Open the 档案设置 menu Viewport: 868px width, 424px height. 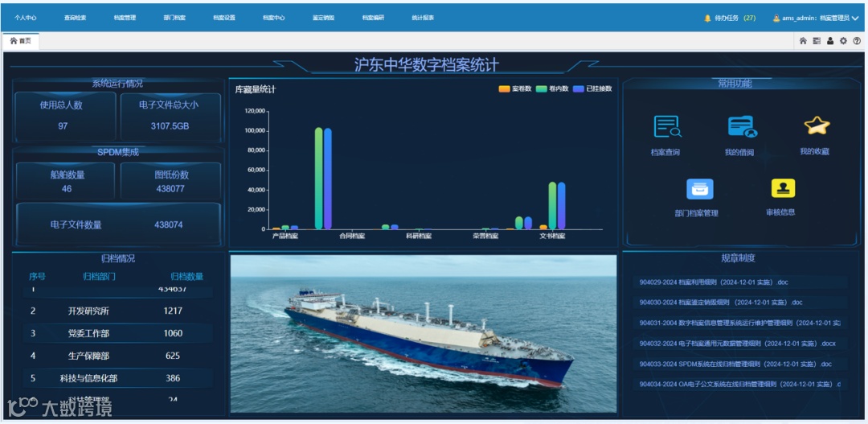click(224, 18)
